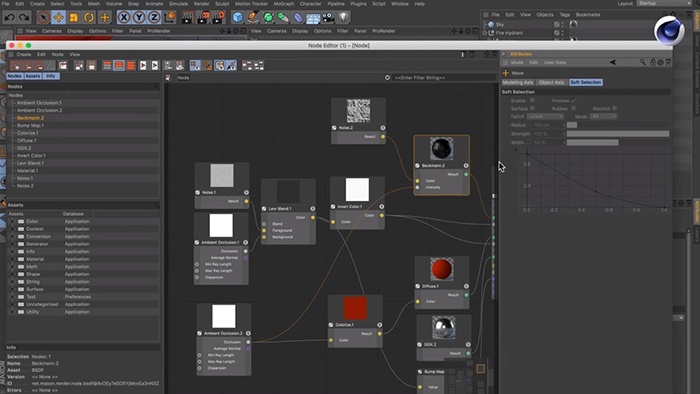700x394 pixels.
Task: Expand the Utility assets category
Action: (x=12, y=312)
